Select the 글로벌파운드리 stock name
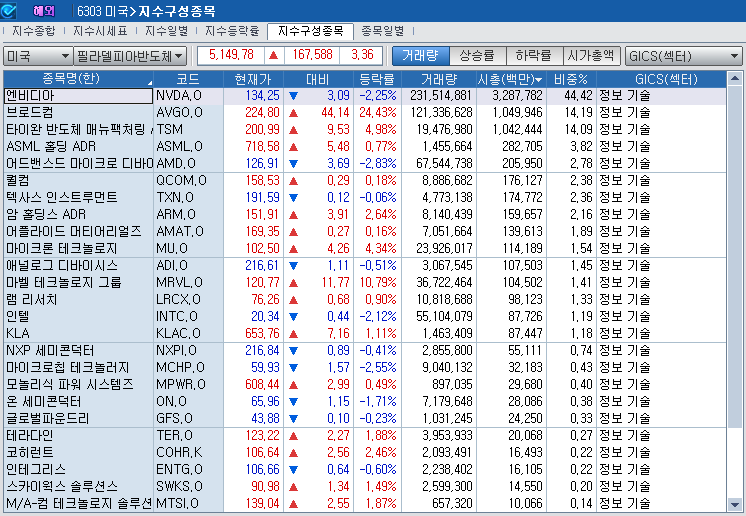 click(48, 419)
